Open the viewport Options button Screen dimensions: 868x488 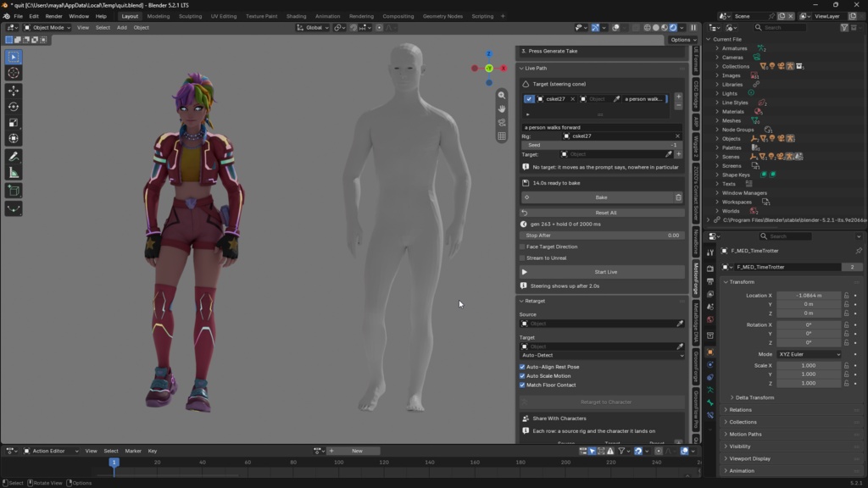(x=683, y=40)
